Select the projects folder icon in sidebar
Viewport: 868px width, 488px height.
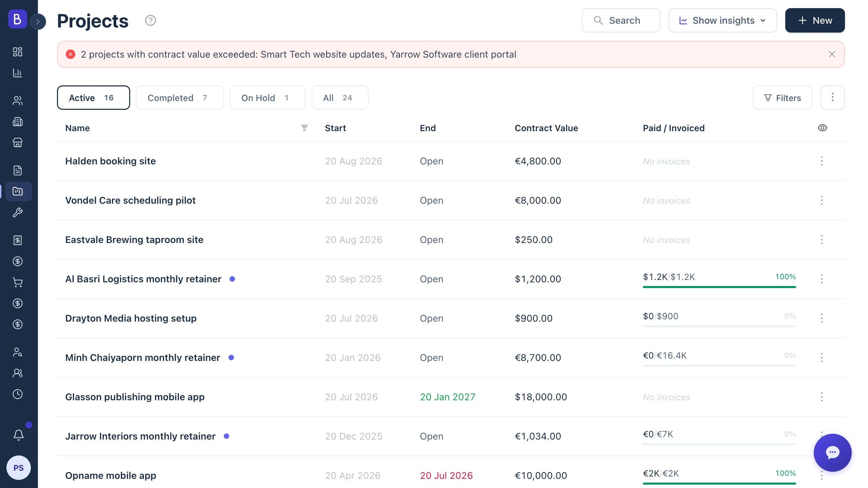click(x=18, y=191)
